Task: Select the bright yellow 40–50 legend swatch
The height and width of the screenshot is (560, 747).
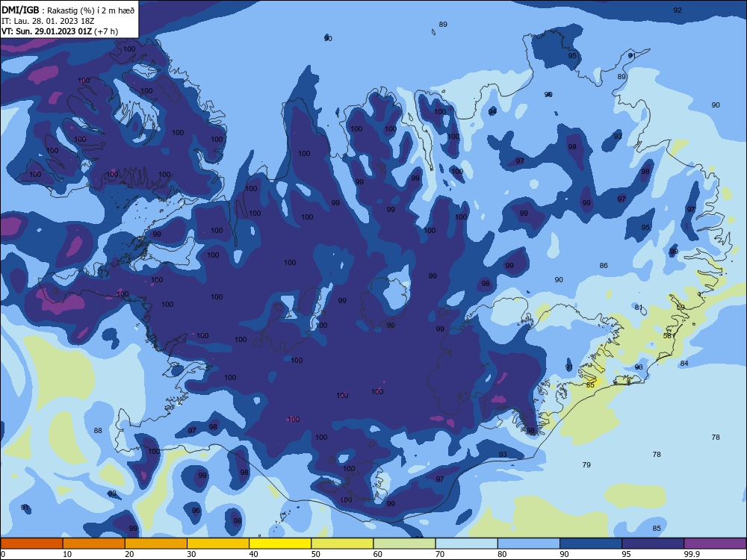Action: pyautogui.click(x=280, y=544)
